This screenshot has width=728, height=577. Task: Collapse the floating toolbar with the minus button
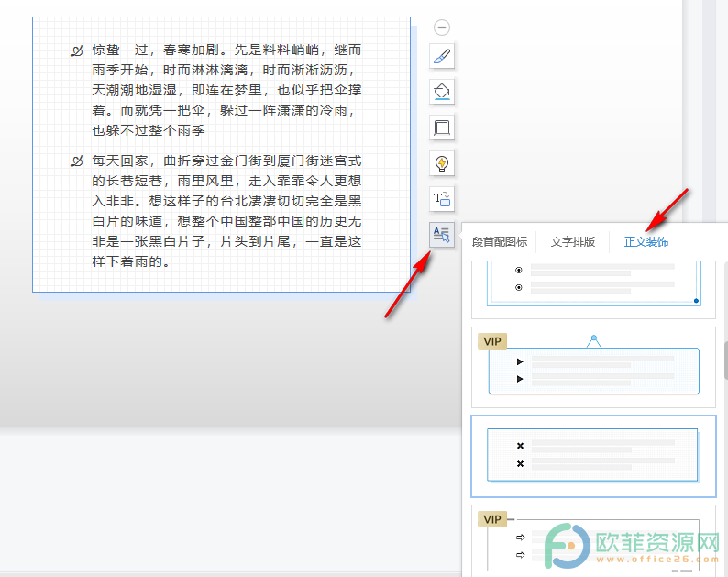click(x=442, y=28)
